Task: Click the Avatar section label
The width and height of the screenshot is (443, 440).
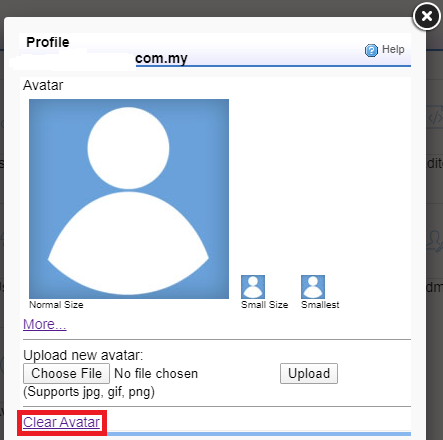Action: pos(43,85)
